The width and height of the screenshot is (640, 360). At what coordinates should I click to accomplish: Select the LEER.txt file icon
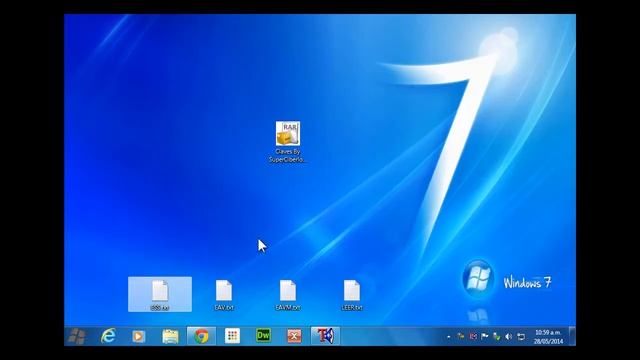tap(352, 295)
